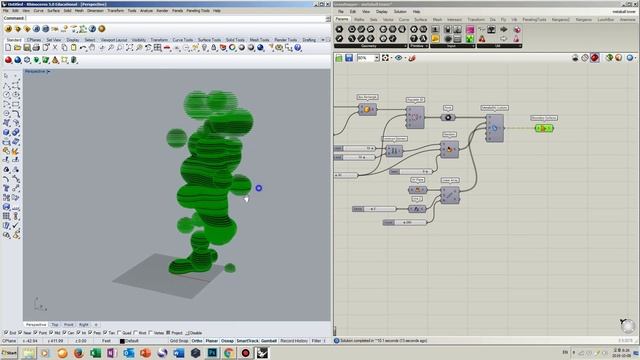Toggle Gumball in Rhino status bar
The width and height of the screenshot is (640, 360).
coord(269,341)
